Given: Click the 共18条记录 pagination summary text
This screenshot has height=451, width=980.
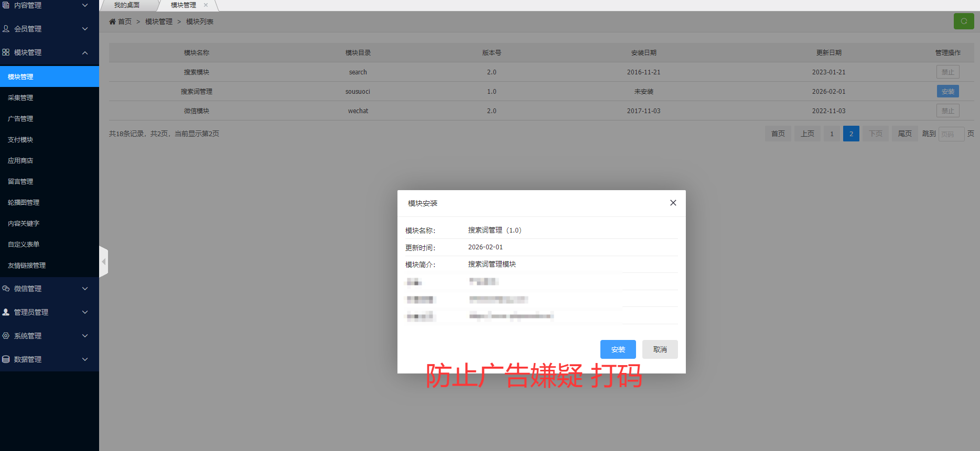Looking at the screenshot, I should coord(164,134).
